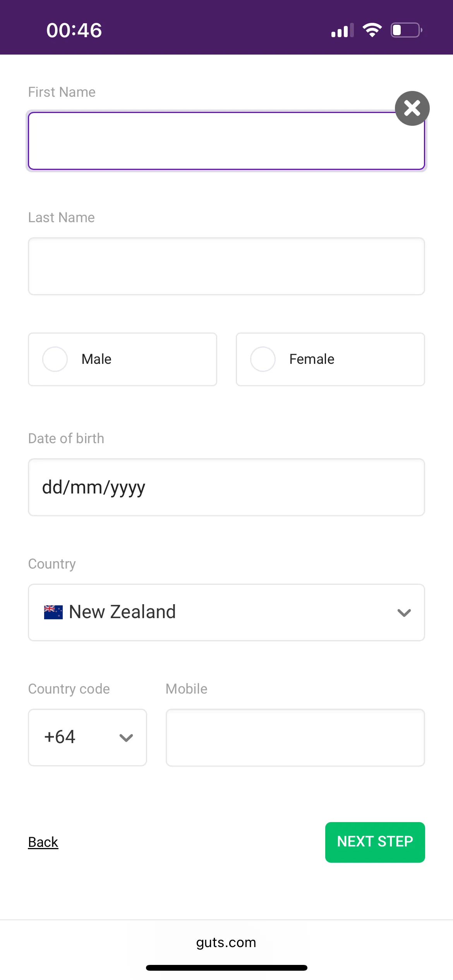Screen dimensions: 453x980
Task: Tap the battery indicator icon
Action: coord(406,30)
